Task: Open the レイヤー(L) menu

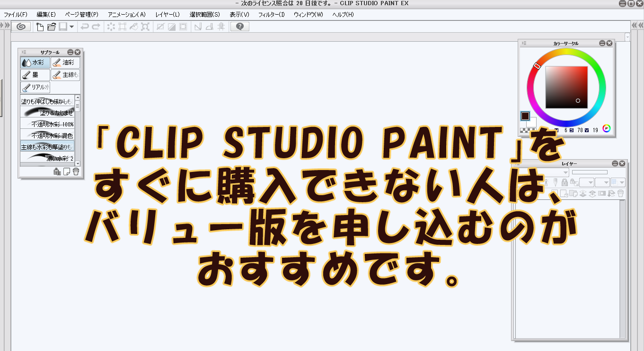Action: coord(168,15)
